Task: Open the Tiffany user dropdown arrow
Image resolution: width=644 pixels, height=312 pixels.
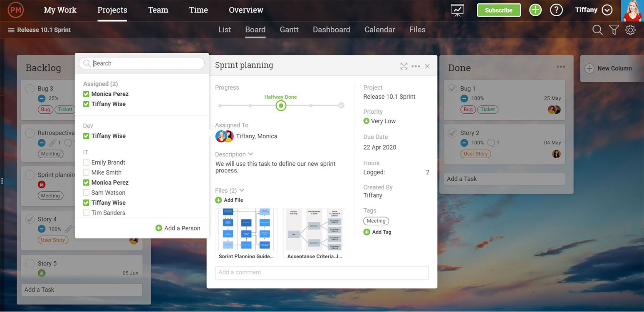Action: click(607, 10)
